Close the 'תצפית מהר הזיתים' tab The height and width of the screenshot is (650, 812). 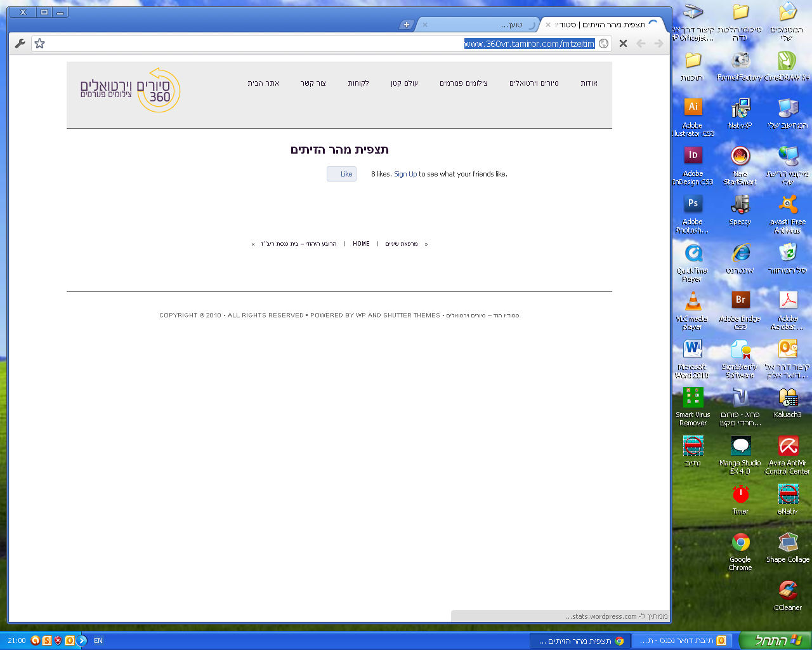pos(548,25)
